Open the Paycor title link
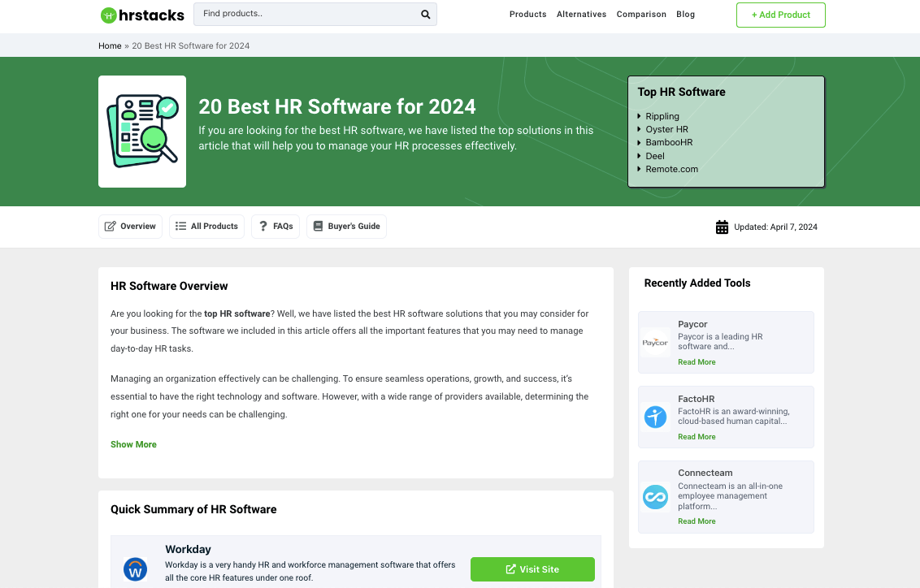 point(692,324)
